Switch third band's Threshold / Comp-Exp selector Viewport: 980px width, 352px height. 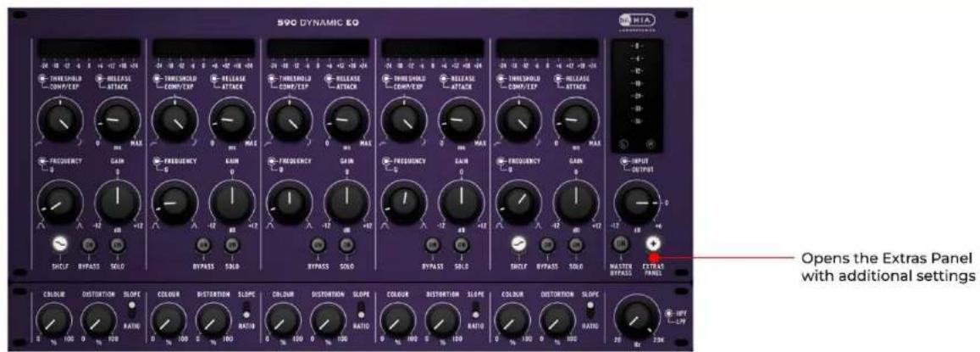272,79
